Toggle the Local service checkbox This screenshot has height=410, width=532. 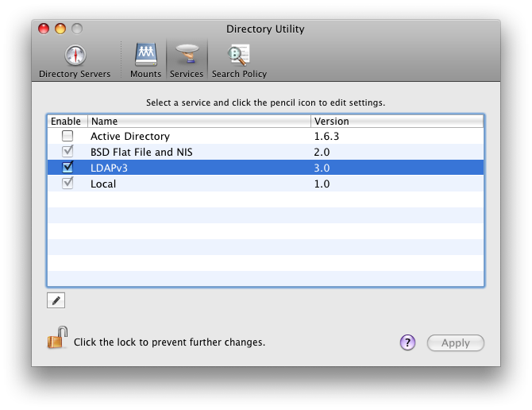coord(67,184)
